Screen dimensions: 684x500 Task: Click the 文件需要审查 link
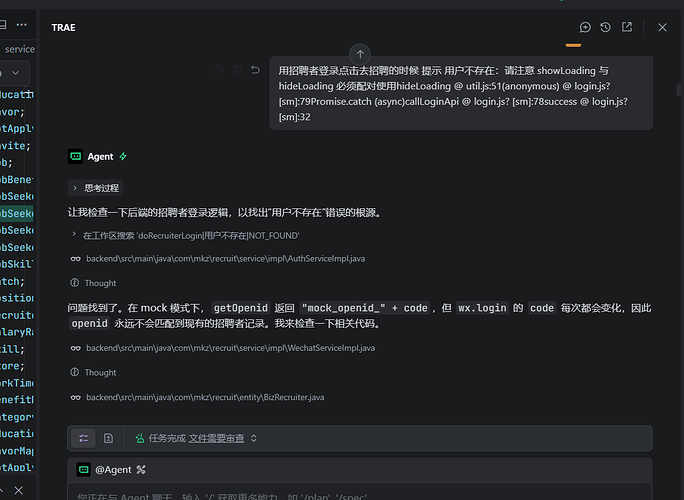pos(216,438)
